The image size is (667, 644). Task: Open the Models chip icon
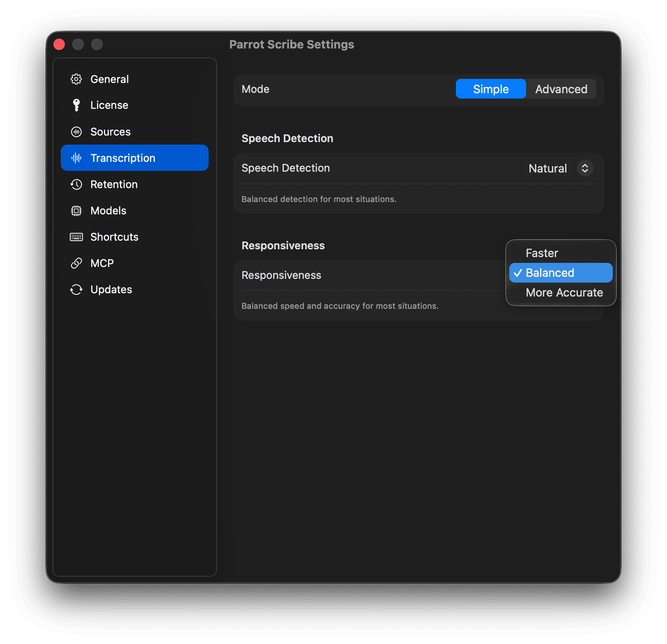76,210
